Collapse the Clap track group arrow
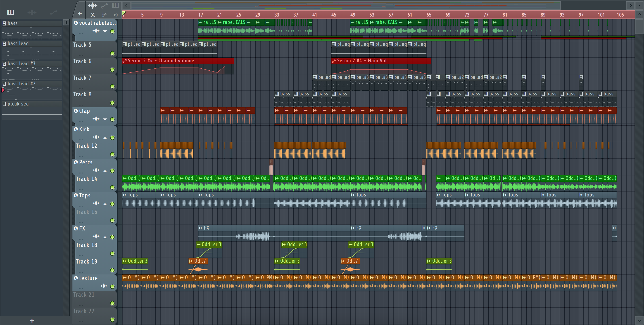This screenshot has width=644, height=325. (105, 119)
